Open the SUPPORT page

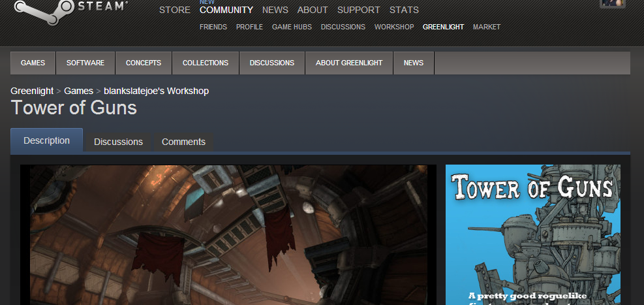point(359,10)
